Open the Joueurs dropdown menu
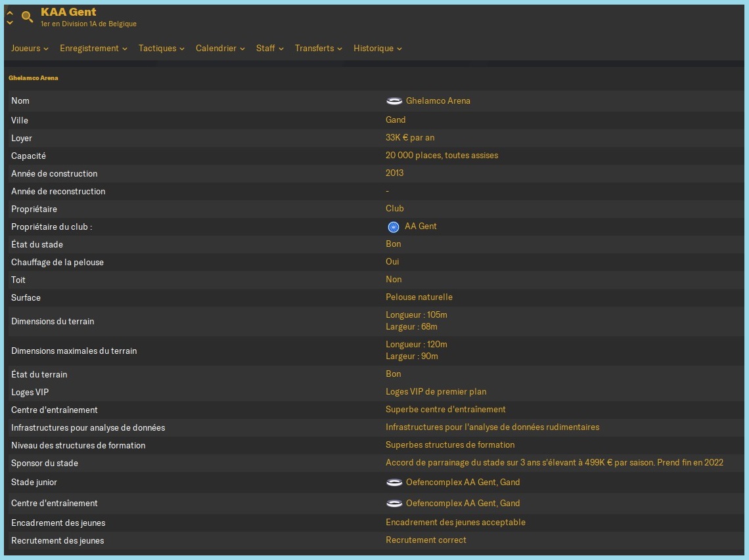Viewport: 749px width, 560px height. pos(30,48)
